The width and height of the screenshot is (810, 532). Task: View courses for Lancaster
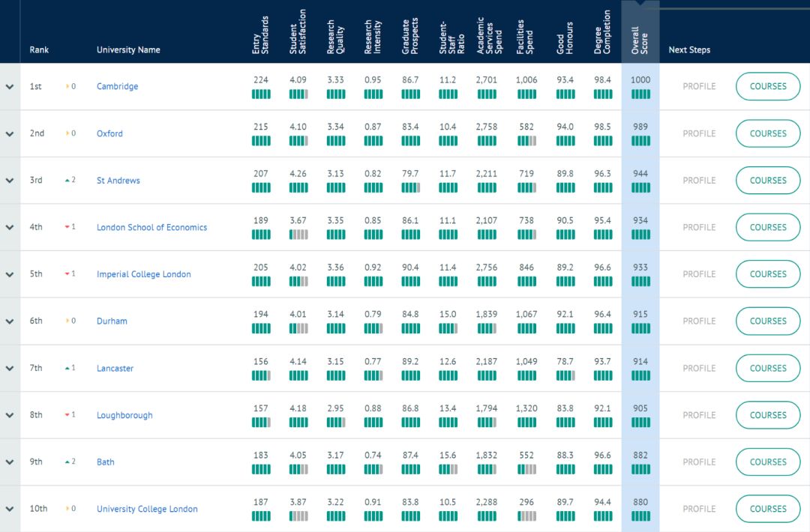coord(768,368)
